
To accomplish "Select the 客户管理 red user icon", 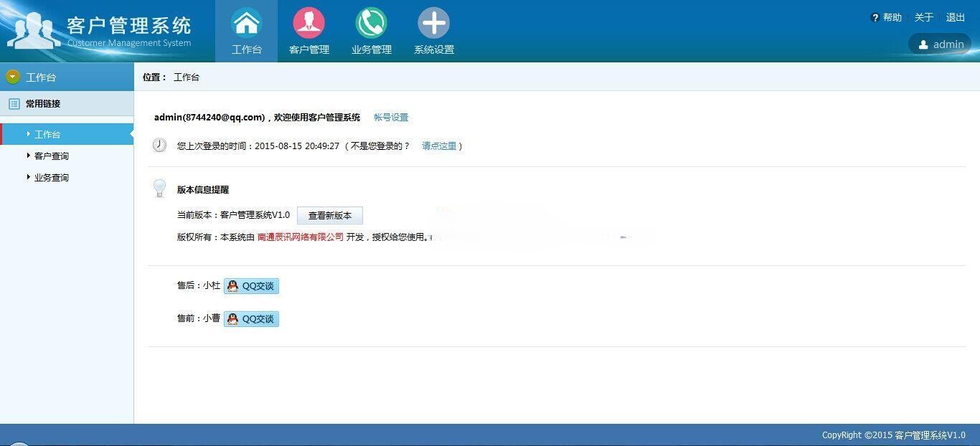I will pos(308,22).
